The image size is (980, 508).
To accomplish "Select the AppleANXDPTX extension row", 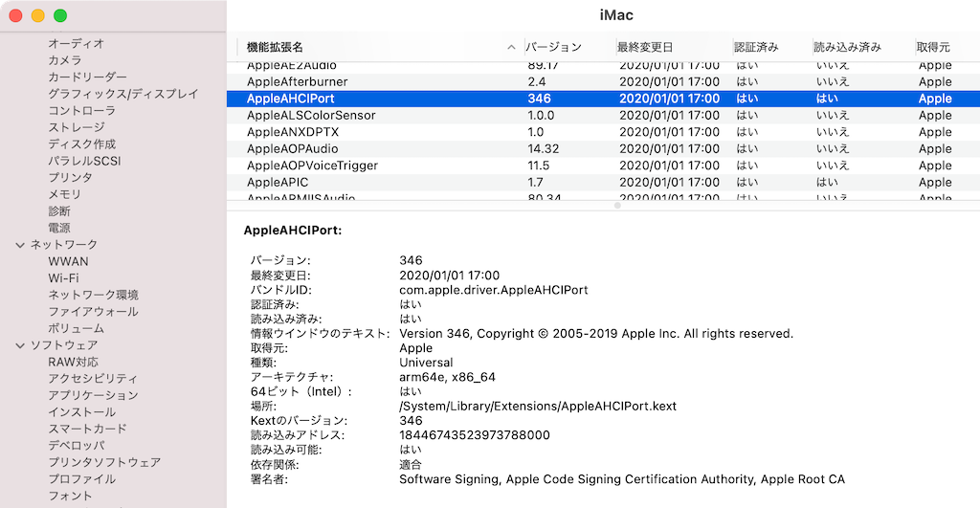I will (603, 132).
